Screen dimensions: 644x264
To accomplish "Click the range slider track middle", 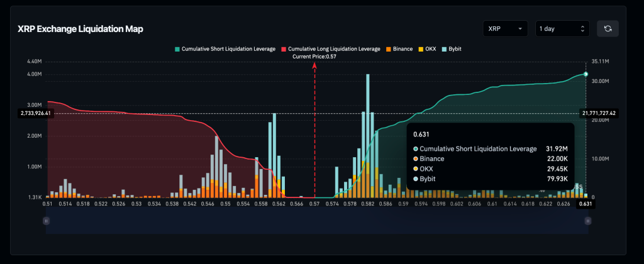I will tap(316, 221).
